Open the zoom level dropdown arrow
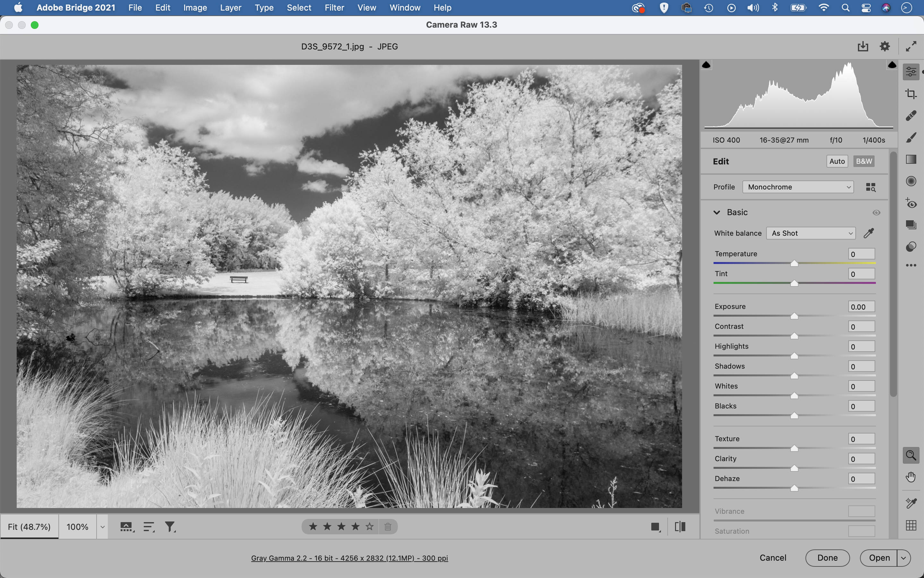924x578 pixels. [102, 527]
